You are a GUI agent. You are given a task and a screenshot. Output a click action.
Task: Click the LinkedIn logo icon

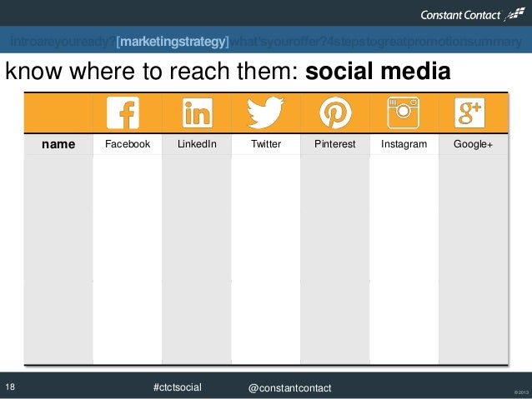tap(198, 113)
